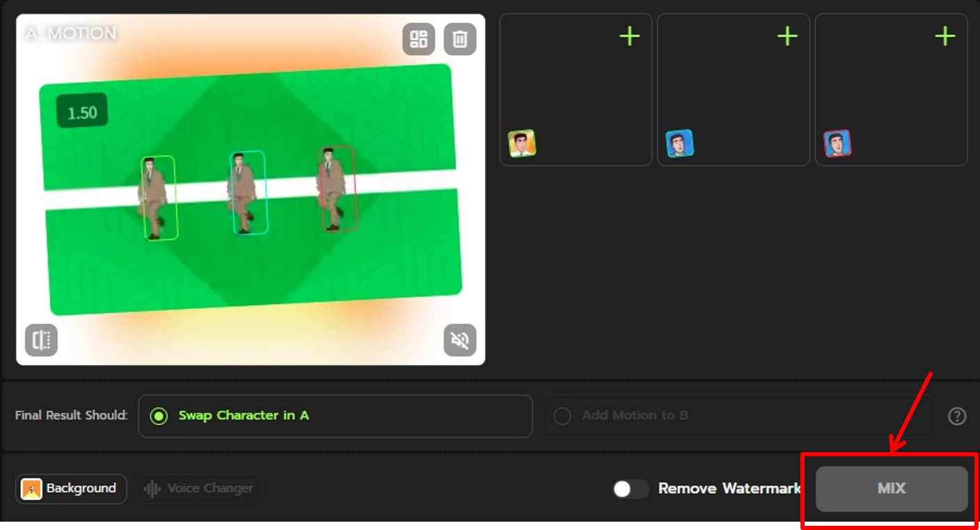Unmute the motion video audio

(x=459, y=340)
